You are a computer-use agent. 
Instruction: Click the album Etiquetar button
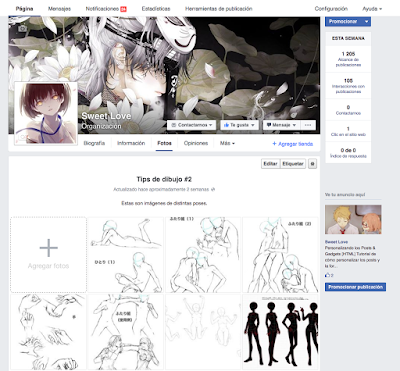(293, 164)
